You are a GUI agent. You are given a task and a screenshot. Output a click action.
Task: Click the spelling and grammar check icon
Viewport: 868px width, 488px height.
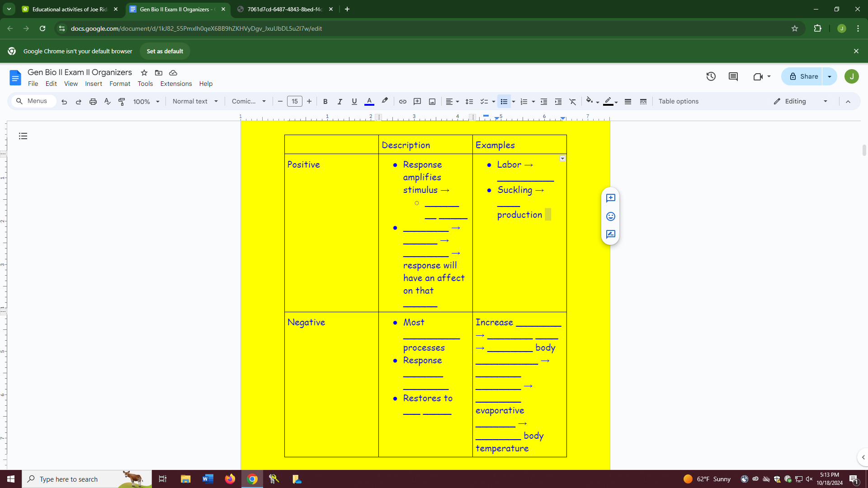(x=107, y=102)
